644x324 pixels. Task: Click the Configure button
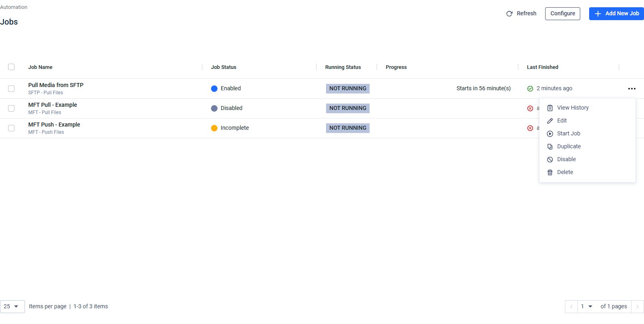coord(562,14)
